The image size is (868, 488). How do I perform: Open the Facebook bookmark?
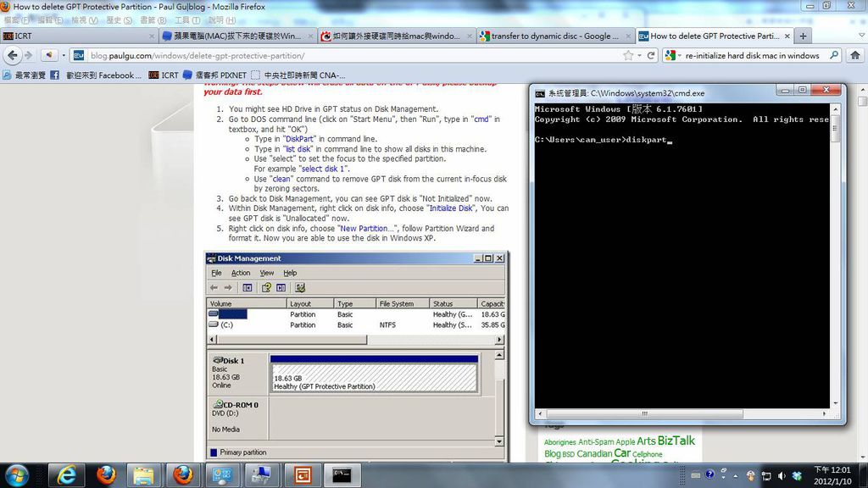[x=97, y=75]
